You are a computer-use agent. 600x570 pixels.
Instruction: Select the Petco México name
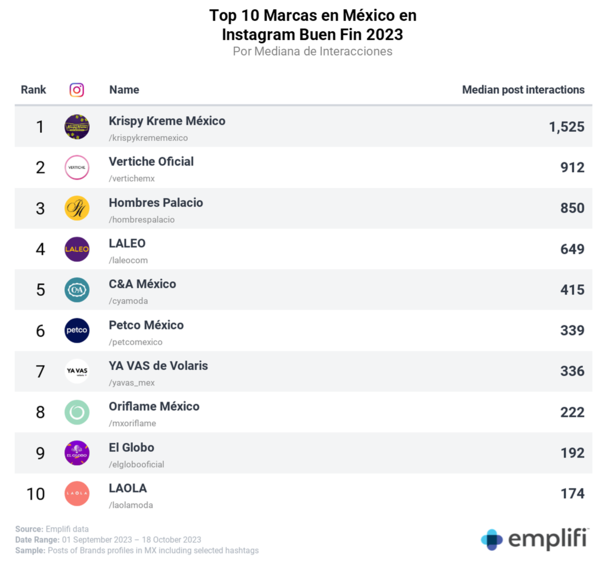(146, 325)
